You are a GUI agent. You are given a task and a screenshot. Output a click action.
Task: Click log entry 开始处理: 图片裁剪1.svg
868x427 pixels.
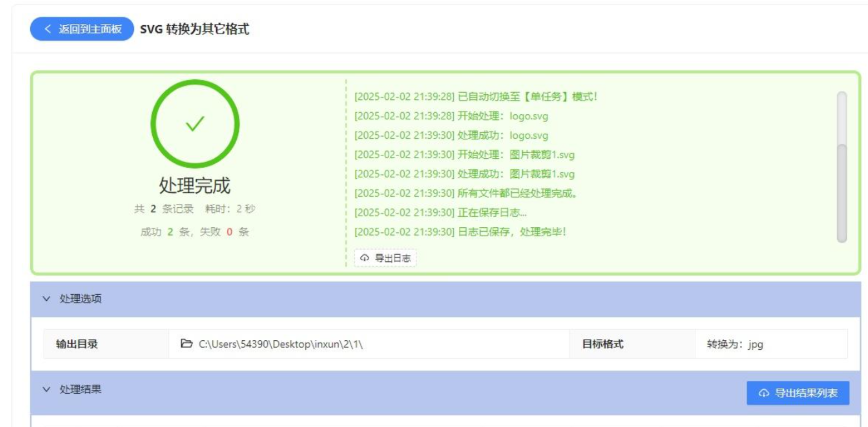pos(464,155)
